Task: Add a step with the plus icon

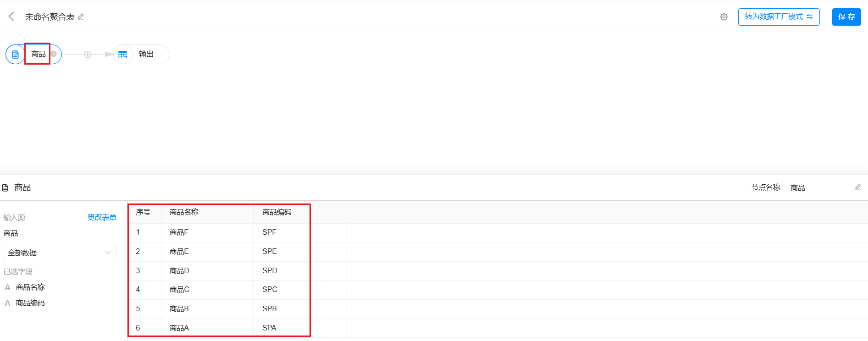Action: click(88, 55)
